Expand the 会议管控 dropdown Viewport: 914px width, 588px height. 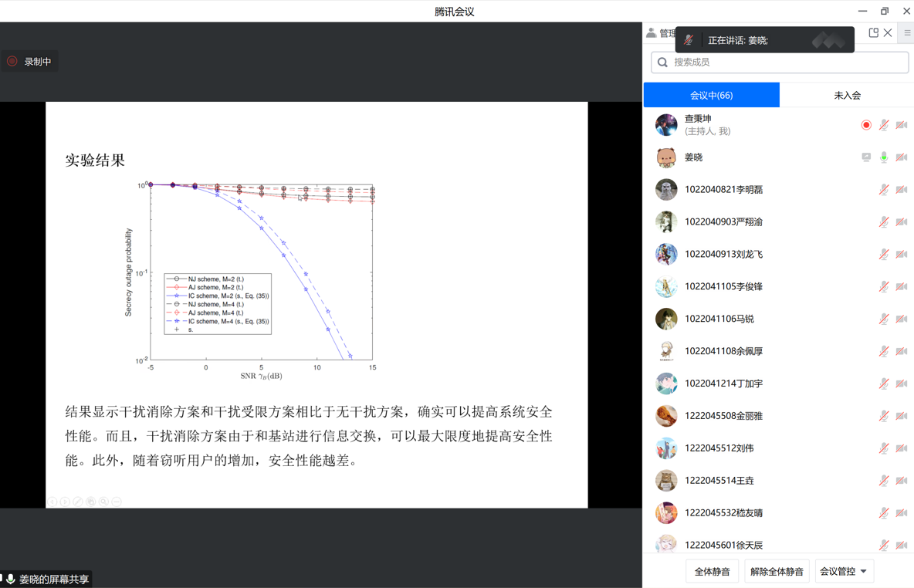(844, 572)
